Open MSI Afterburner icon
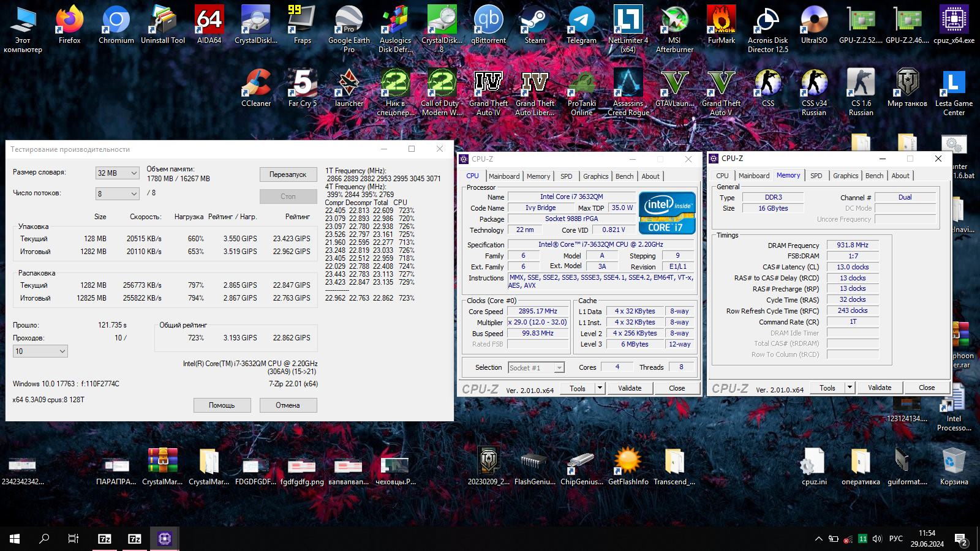This screenshot has width=980, height=551. coord(674,28)
